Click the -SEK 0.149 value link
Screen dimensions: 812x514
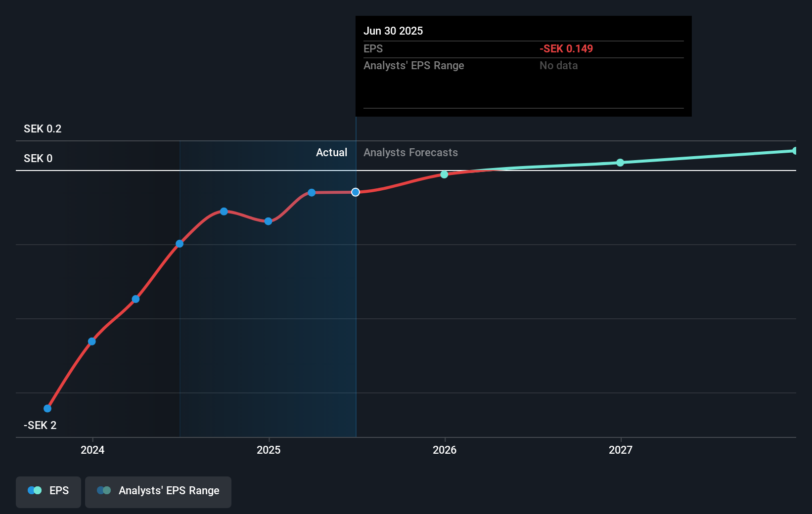click(x=566, y=48)
